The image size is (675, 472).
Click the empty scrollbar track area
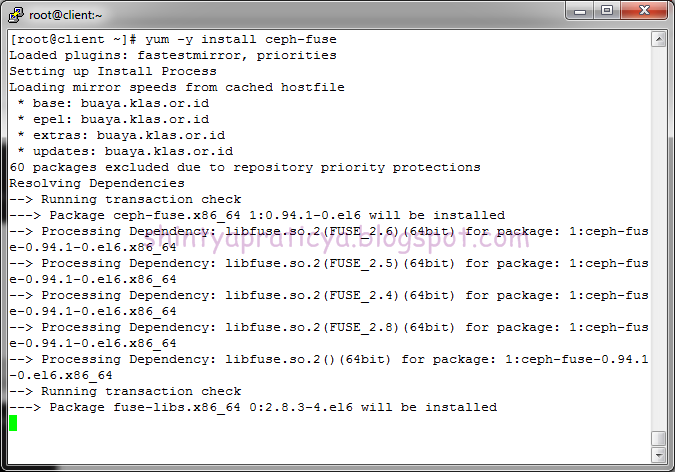click(x=659, y=239)
